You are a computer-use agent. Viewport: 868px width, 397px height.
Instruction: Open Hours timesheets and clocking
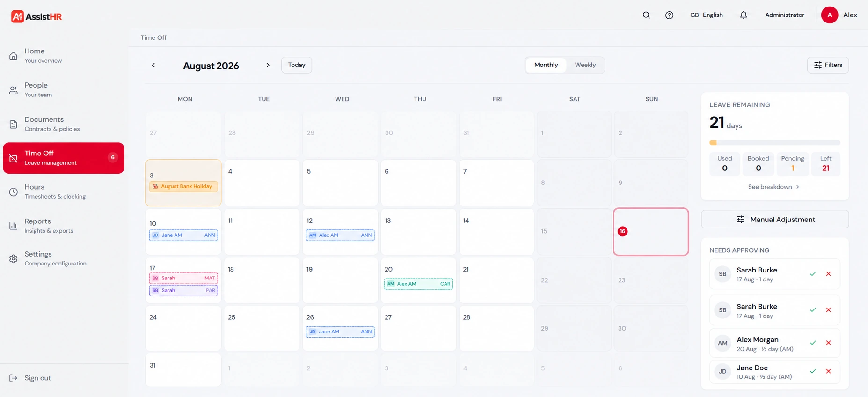pyautogui.click(x=64, y=191)
